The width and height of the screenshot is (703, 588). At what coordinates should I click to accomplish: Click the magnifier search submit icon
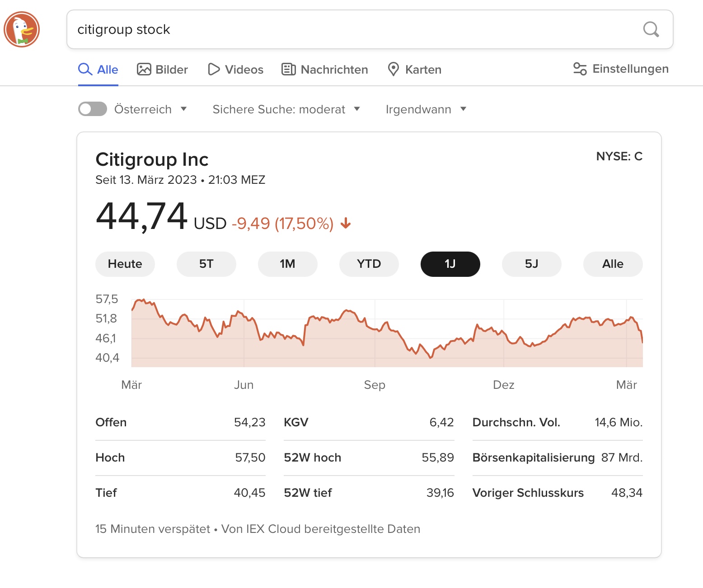coord(651,29)
